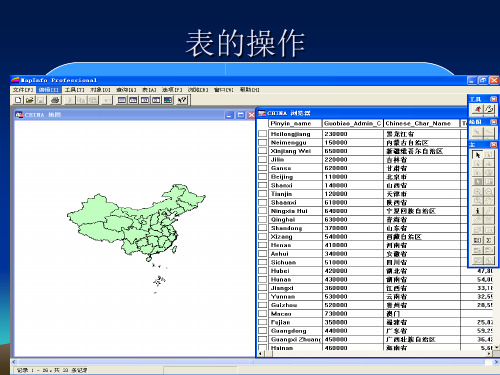Viewport: 500px width, 375px height.
Task: Open the 工具[T] menu
Action: (75, 90)
